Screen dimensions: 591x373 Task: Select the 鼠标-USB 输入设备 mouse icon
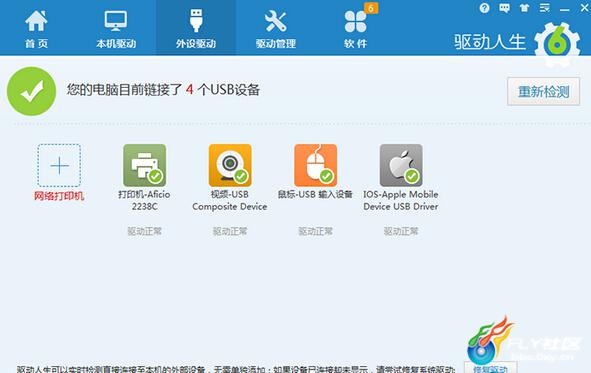(315, 165)
